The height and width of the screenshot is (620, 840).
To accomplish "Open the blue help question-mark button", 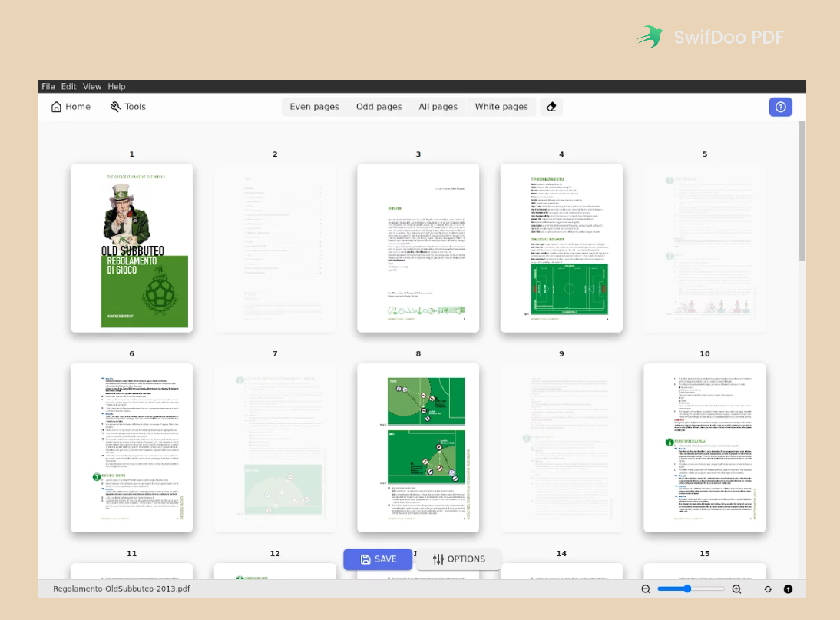I will pyautogui.click(x=781, y=107).
